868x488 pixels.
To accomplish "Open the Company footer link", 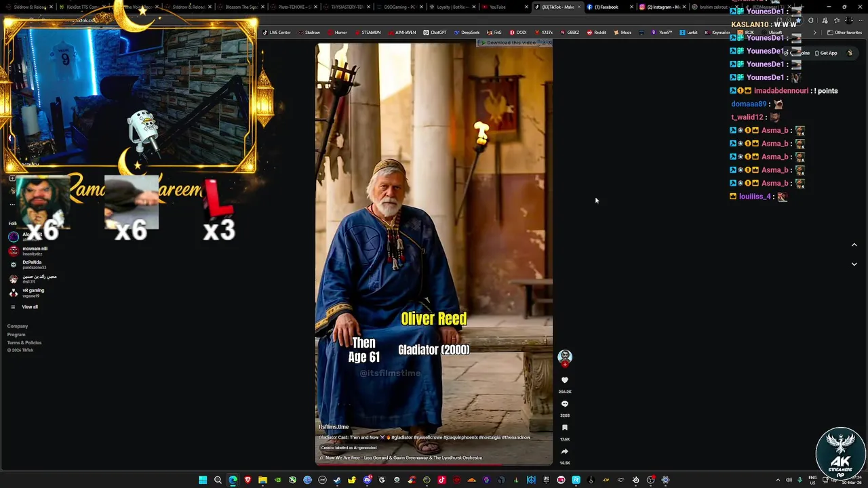I will pyautogui.click(x=18, y=327).
